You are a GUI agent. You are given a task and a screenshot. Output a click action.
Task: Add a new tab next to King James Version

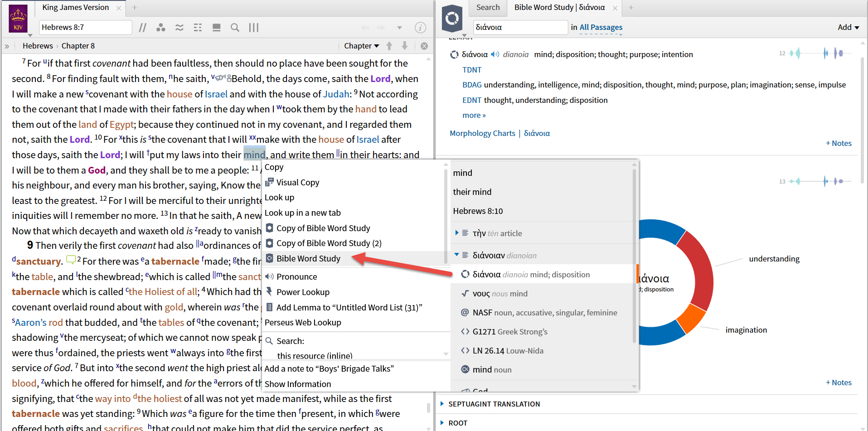135,8
